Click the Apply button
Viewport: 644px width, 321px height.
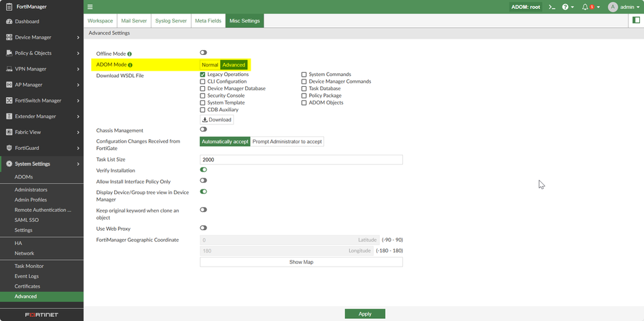(x=365, y=314)
